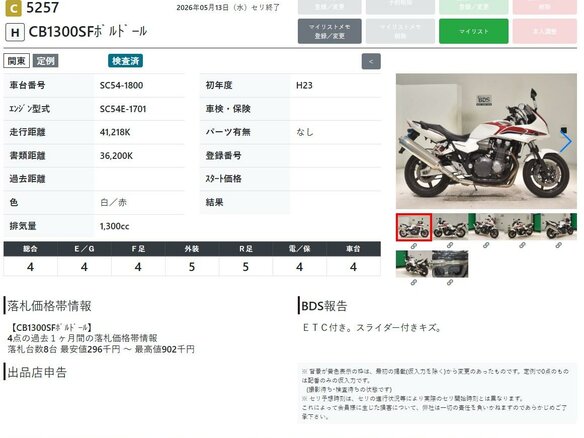
Task: Click the ＥＴＣ付き。スライダー付きキズ。 report text
Action: pos(372,328)
